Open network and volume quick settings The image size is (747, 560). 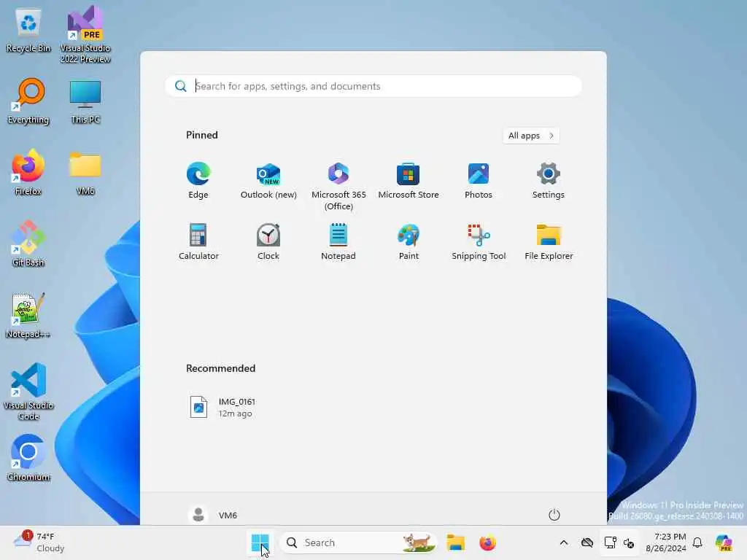[619, 542]
